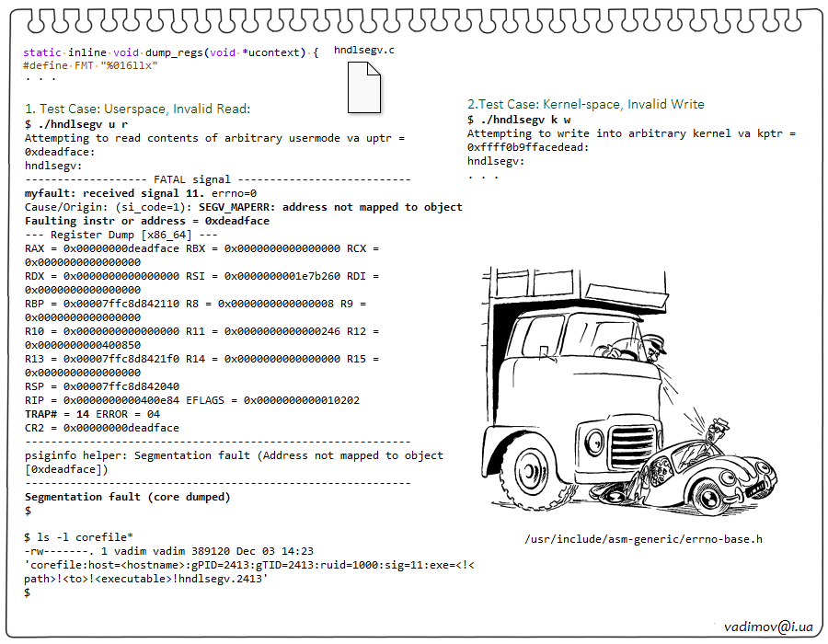Click the psiginfo helper output line
Image resolution: width=828 pixels, height=644 pixels.
[234, 455]
